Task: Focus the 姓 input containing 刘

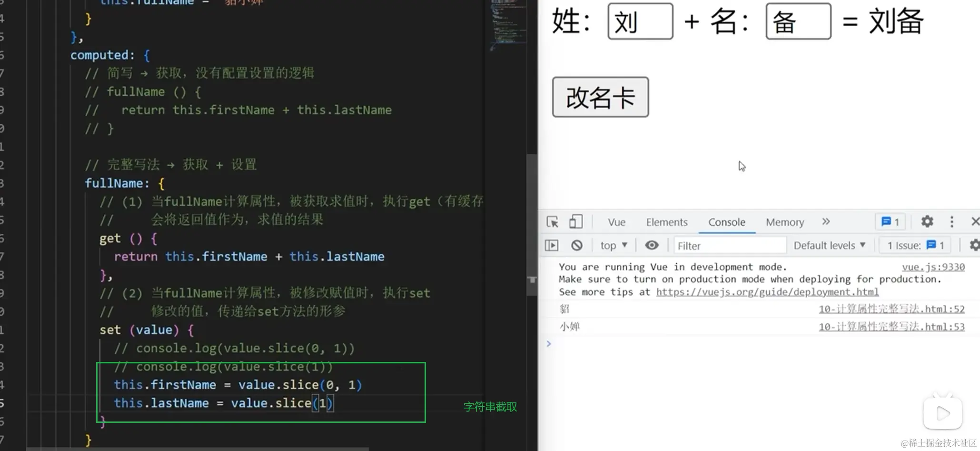Action: coord(640,21)
